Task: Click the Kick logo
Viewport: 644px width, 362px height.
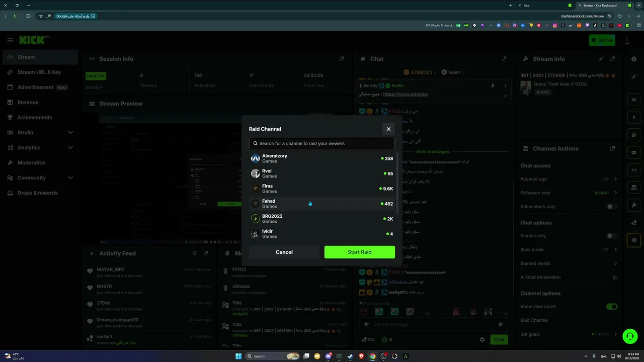Action: click(35, 40)
